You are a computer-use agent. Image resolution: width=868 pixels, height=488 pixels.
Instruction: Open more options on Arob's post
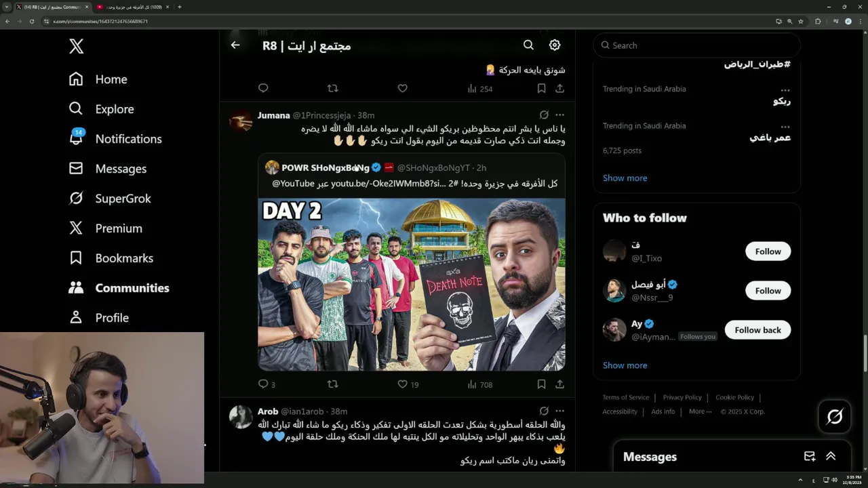coord(559,411)
